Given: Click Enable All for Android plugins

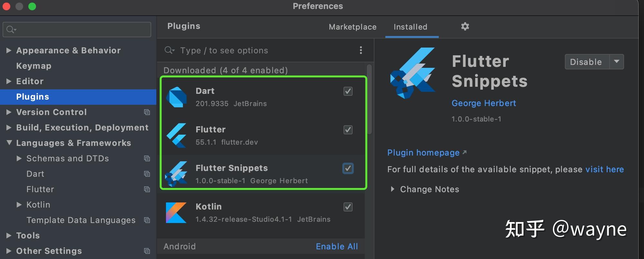Looking at the screenshot, I should pos(337,246).
